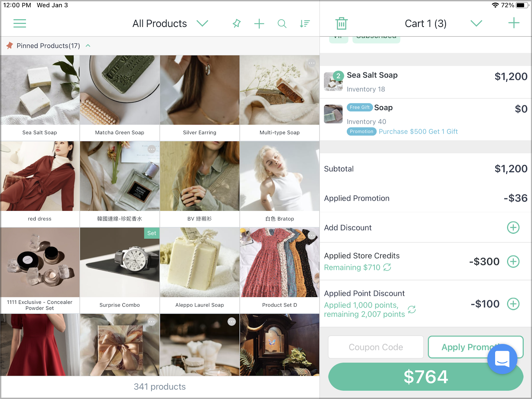Screen dimensions: 532x399
Task: Tap the $764 checkout button
Action: tap(426, 377)
